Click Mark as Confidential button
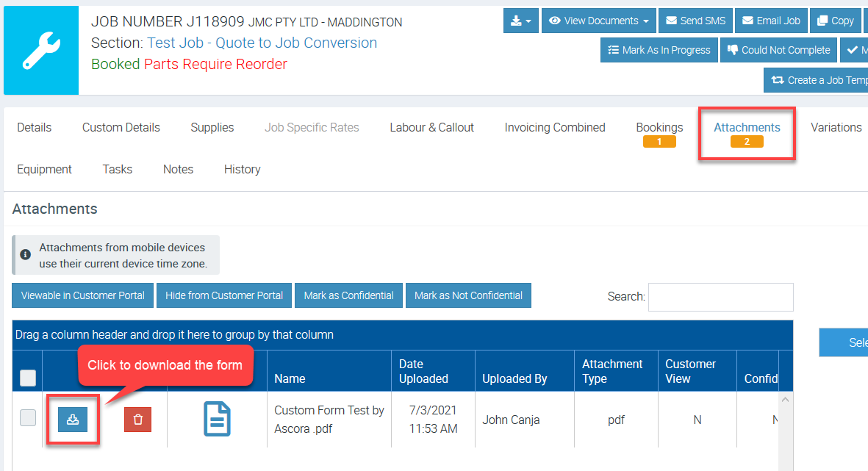This screenshot has width=868, height=471. (348, 295)
